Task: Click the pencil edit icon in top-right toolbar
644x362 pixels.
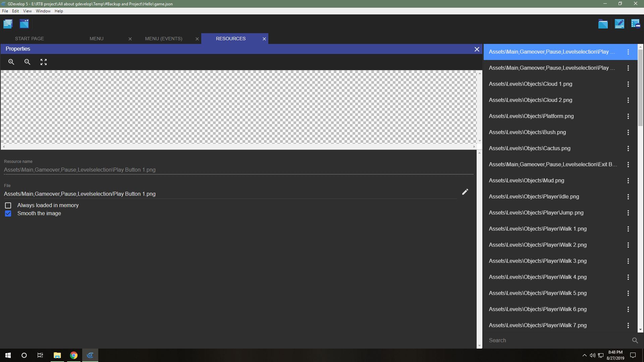Action: [x=619, y=24]
